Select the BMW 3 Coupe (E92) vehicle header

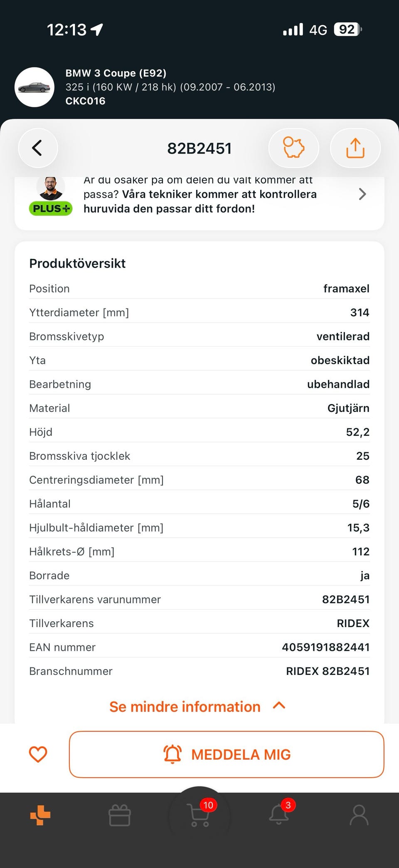[116, 73]
